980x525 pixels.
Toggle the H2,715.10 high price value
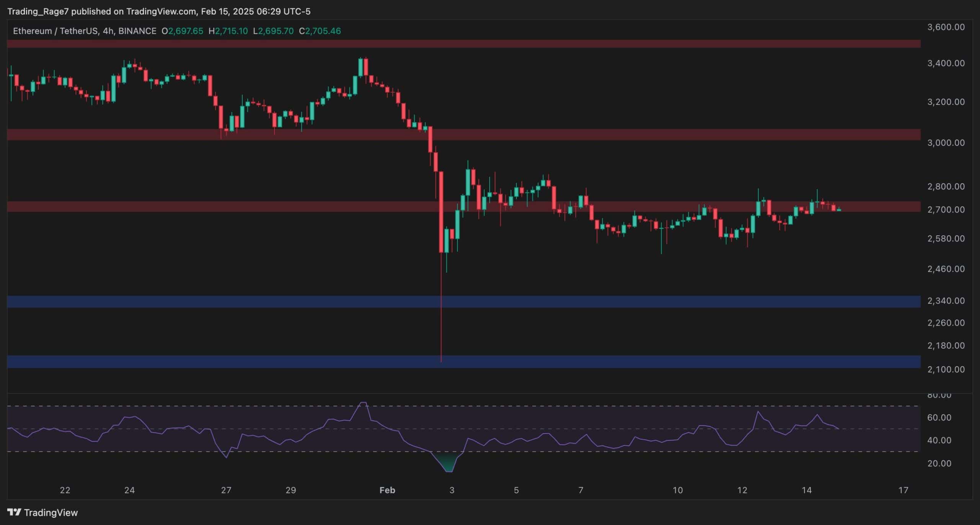230,31
